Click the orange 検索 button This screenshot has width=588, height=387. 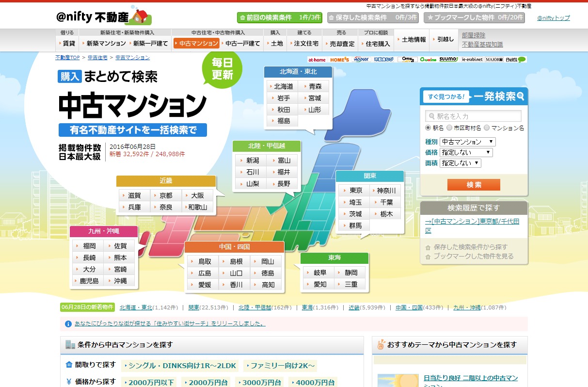[474, 185]
